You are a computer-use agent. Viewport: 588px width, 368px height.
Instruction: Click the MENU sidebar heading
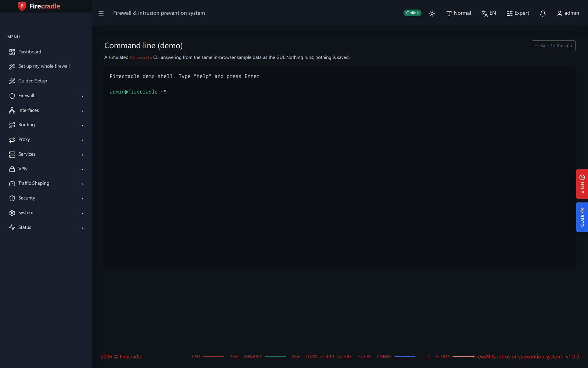[14, 37]
